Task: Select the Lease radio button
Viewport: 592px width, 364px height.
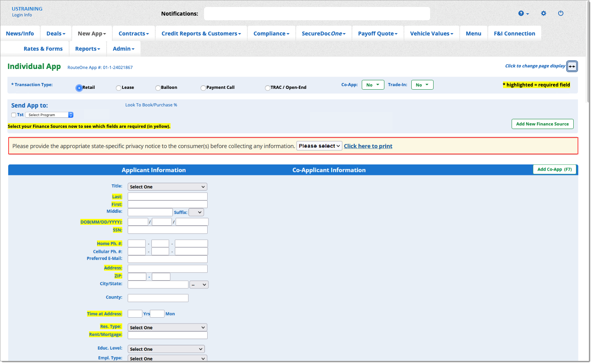Action: (x=119, y=88)
